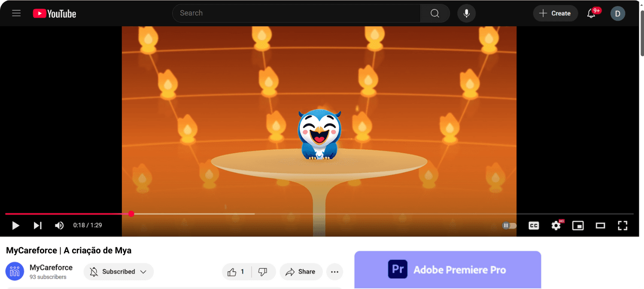
Task: Open MyCareforce channel avatar
Action: [x=15, y=271]
